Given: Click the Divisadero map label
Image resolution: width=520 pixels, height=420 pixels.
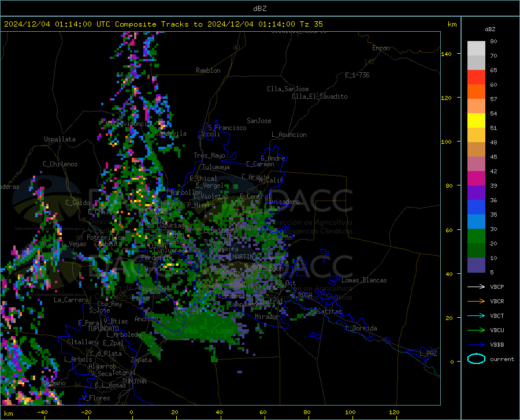Looking at the screenshot, I should 282,202.
